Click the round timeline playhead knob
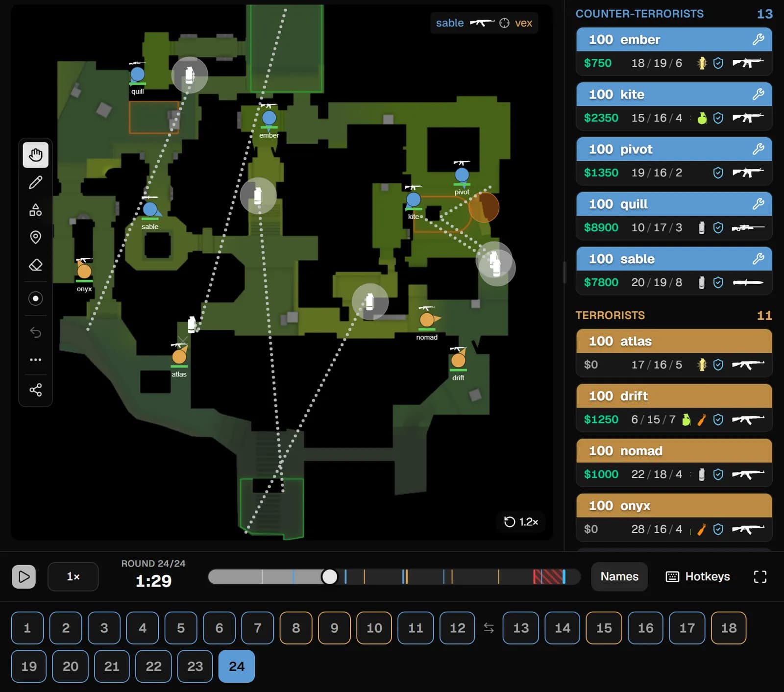 click(x=329, y=577)
